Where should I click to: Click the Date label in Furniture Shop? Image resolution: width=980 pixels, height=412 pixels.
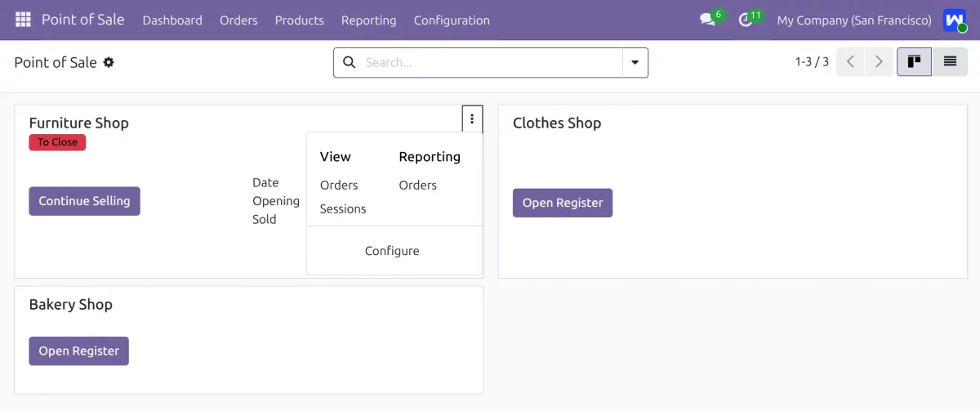pos(265,182)
